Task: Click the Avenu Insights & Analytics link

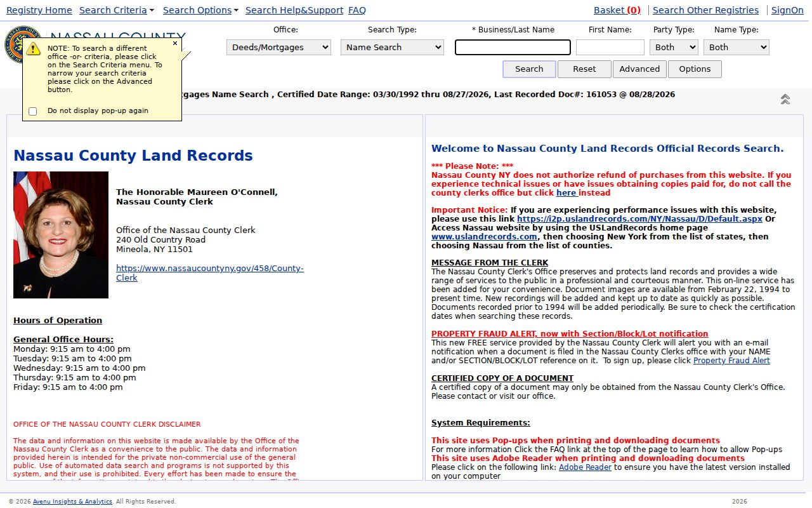Action: [x=72, y=502]
